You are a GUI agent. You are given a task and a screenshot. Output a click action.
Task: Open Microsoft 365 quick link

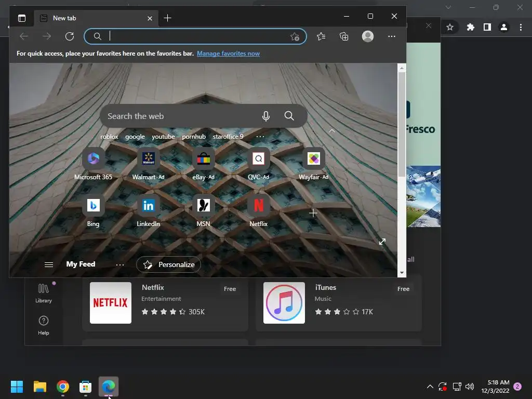click(93, 165)
